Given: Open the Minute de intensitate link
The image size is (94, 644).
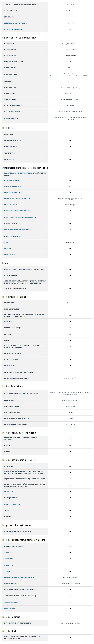Looking at the screenshot, I should coord(12,504).
